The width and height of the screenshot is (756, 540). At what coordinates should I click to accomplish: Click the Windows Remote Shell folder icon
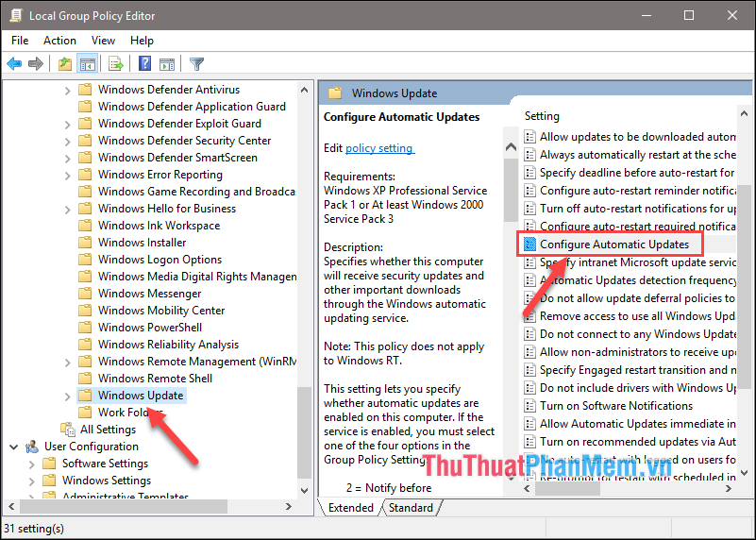coord(85,378)
